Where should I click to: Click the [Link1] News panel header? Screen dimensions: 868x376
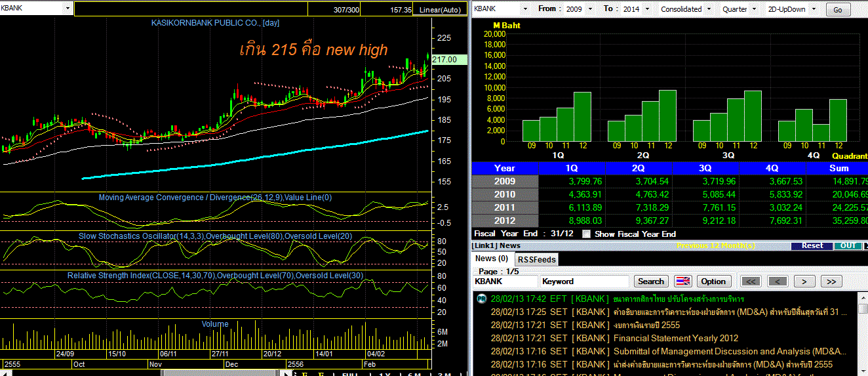pos(497,245)
